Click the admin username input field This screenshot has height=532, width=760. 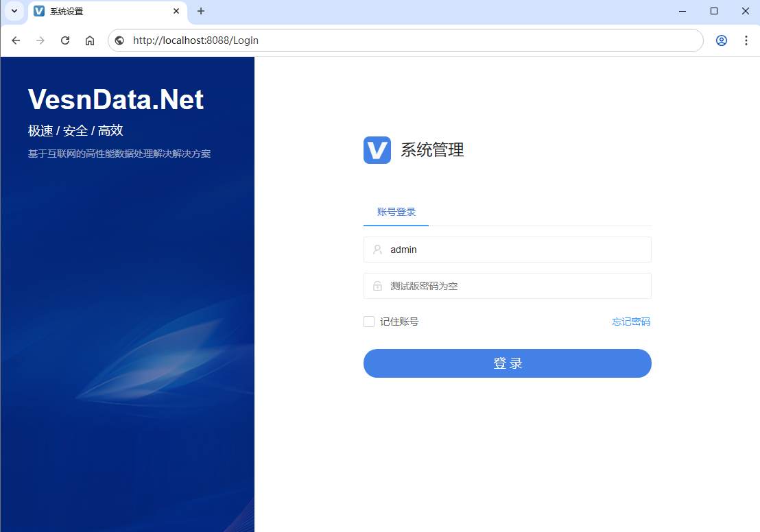click(x=507, y=249)
